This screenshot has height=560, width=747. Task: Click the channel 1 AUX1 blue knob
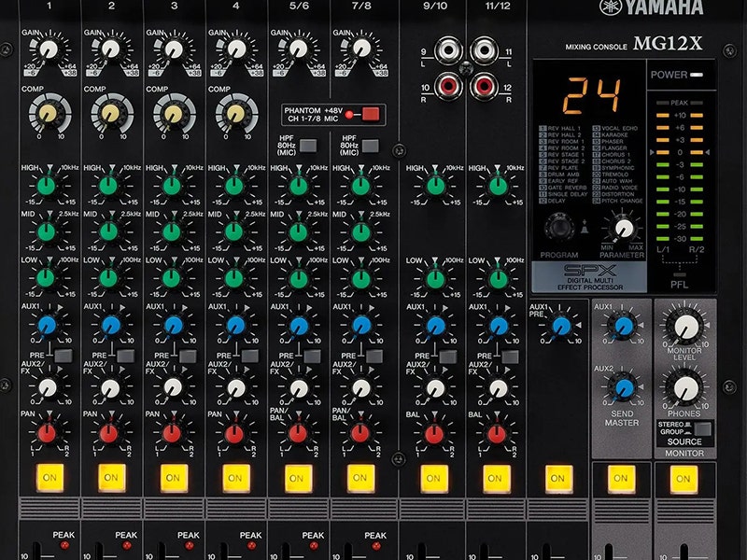pos(48,325)
